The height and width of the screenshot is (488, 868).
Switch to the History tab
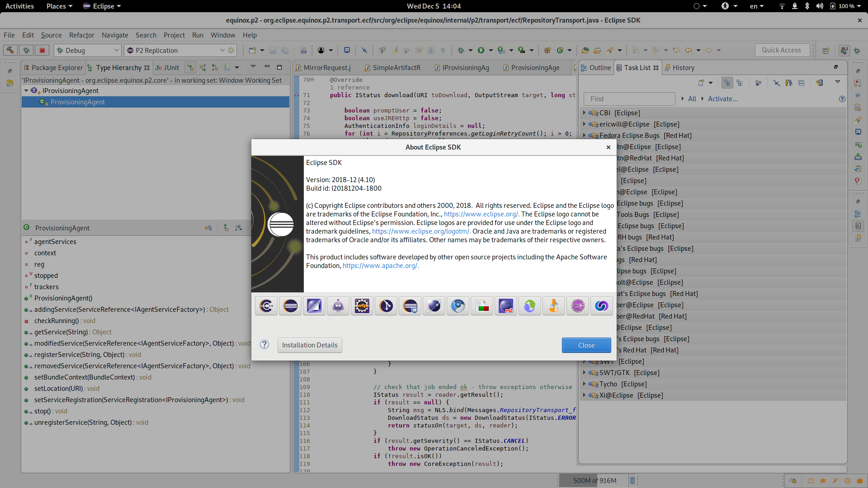pos(679,68)
